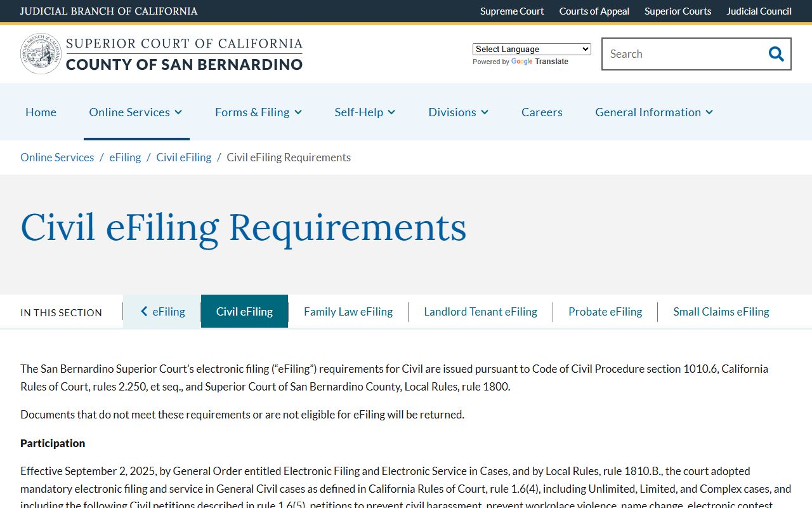Click the Judicial Branch of California link
The width and height of the screenshot is (812, 508).
(109, 11)
